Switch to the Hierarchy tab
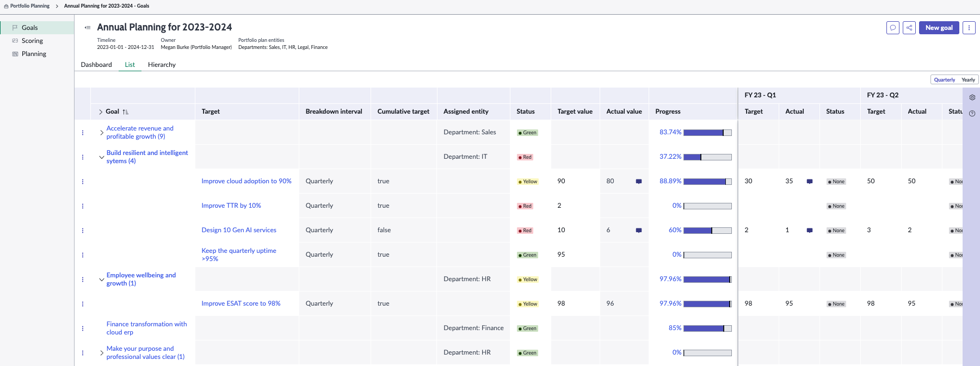The height and width of the screenshot is (366, 980). point(162,65)
